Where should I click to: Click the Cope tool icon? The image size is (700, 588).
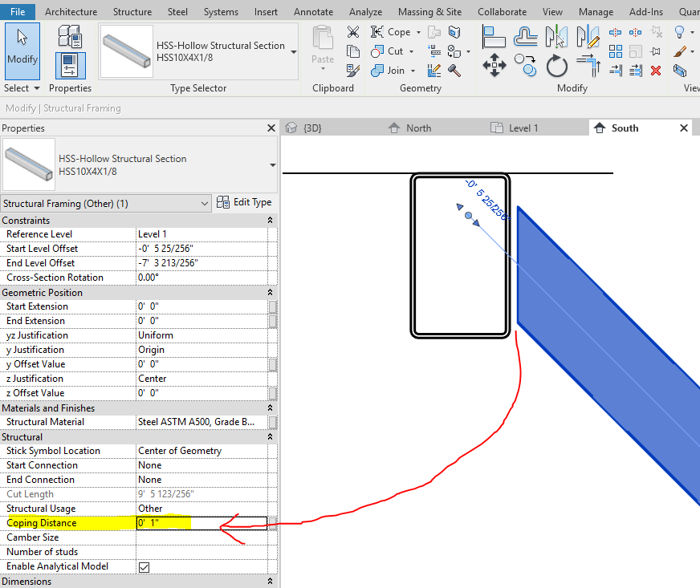point(376,31)
